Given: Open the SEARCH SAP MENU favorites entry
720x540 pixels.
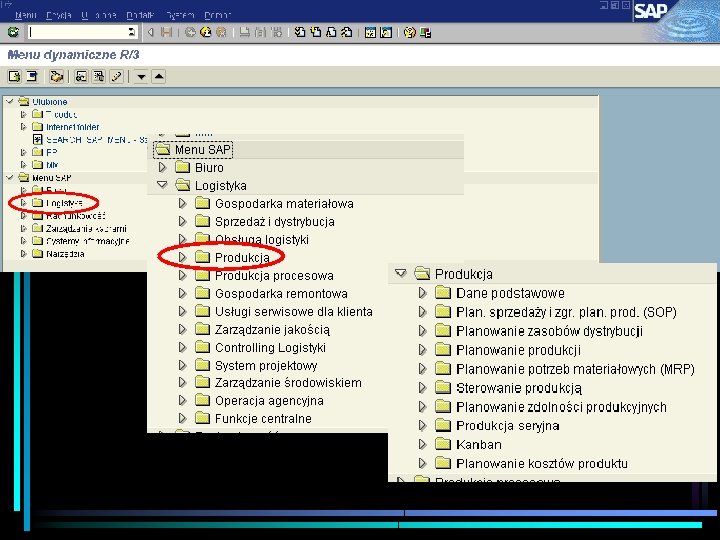Looking at the screenshot, I should coord(97,140).
